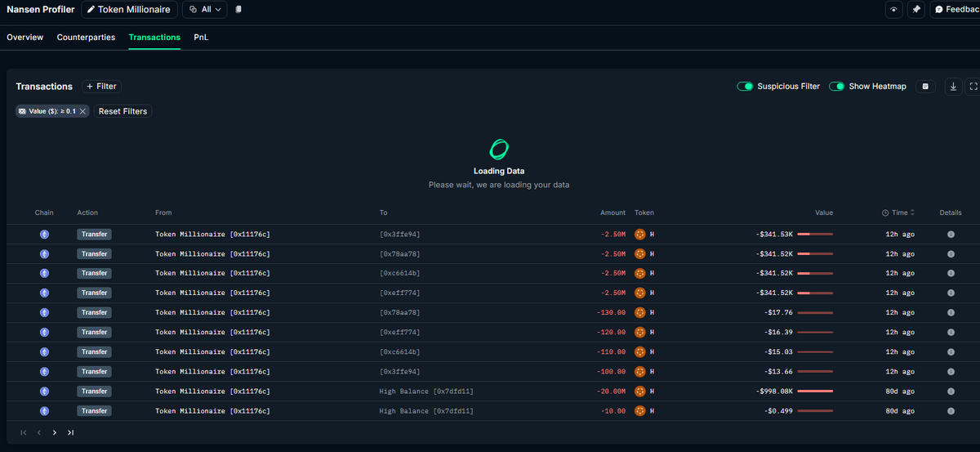
Task: Sort by the Time column header
Action: pos(898,213)
